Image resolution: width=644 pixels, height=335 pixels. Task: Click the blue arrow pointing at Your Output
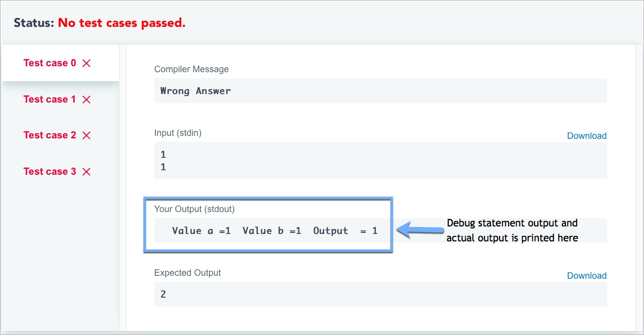point(420,230)
